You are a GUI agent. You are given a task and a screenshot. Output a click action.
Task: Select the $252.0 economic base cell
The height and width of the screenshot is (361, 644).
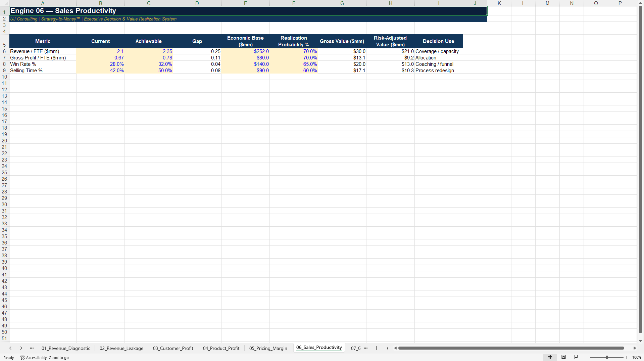pyautogui.click(x=245, y=51)
